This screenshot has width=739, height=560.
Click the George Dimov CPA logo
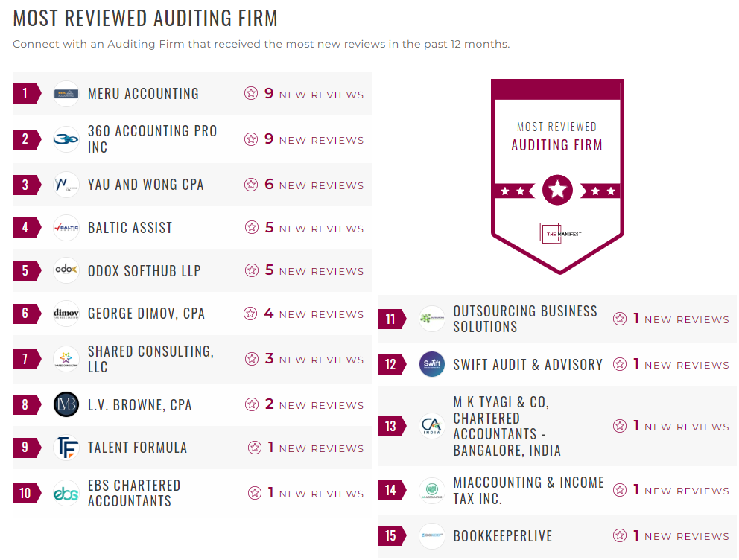coord(66,314)
